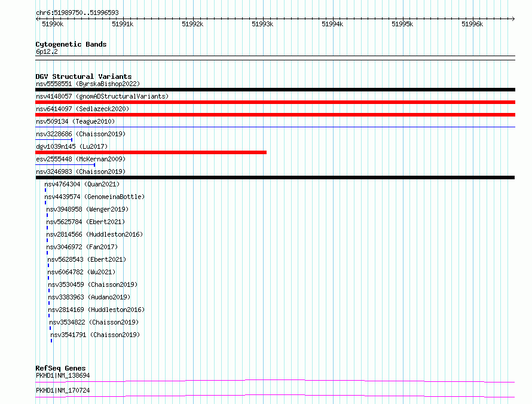Click the 6p12.2 band label
The height and width of the screenshot is (404, 532).
point(47,51)
